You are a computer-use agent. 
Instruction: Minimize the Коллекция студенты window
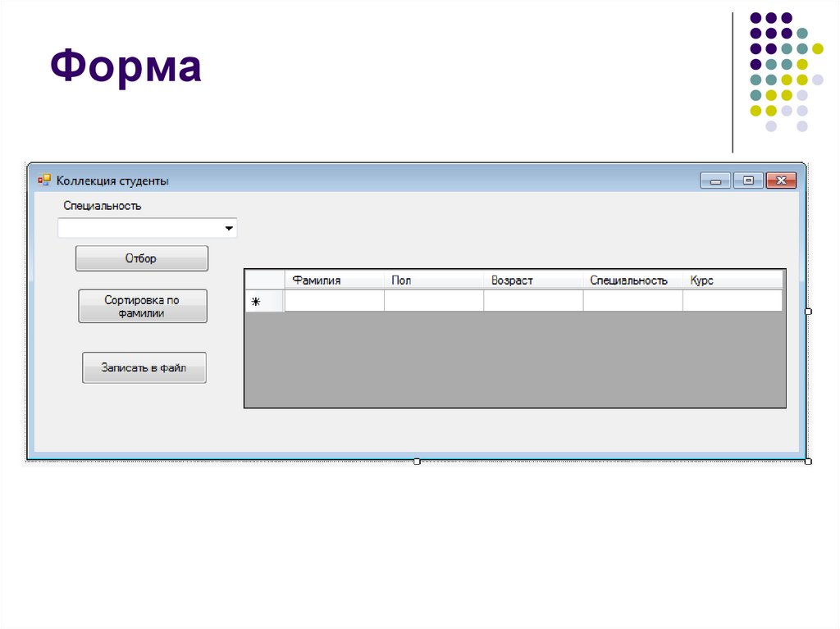(715, 180)
